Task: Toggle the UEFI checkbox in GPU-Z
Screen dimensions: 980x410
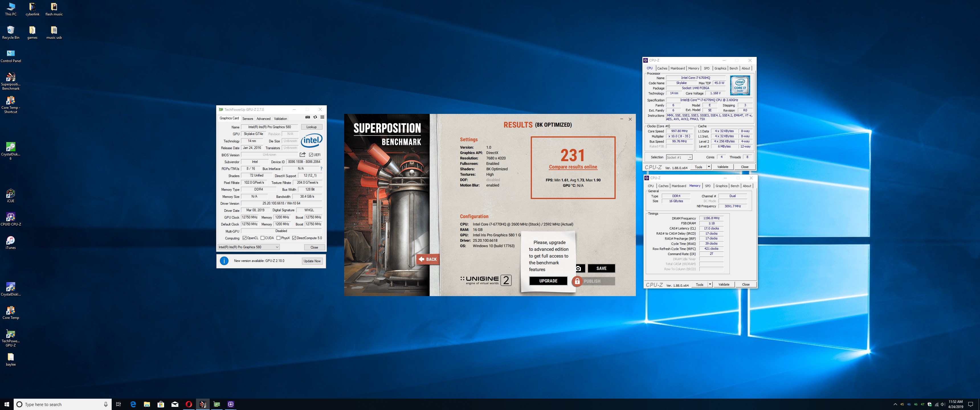Action: [311, 155]
